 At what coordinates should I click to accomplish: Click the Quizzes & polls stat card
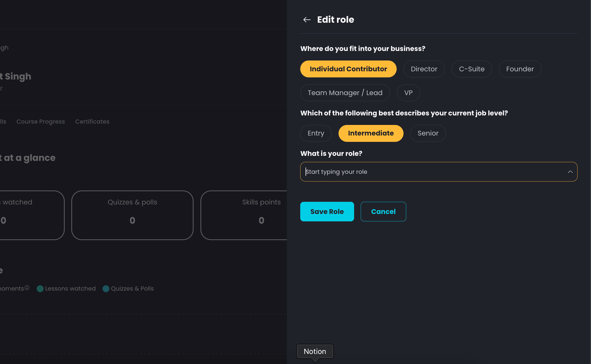(x=132, y=215)
